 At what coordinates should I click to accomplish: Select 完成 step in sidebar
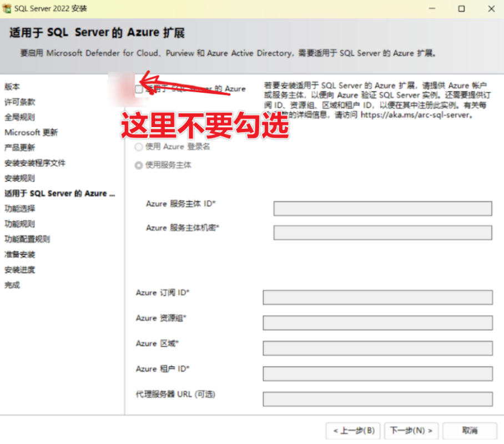click(12, 285)
